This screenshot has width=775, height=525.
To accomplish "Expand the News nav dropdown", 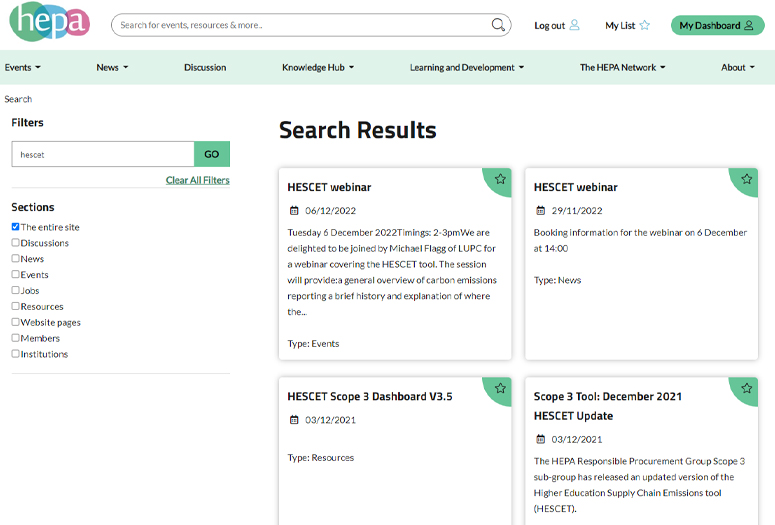I will (112, 67).
